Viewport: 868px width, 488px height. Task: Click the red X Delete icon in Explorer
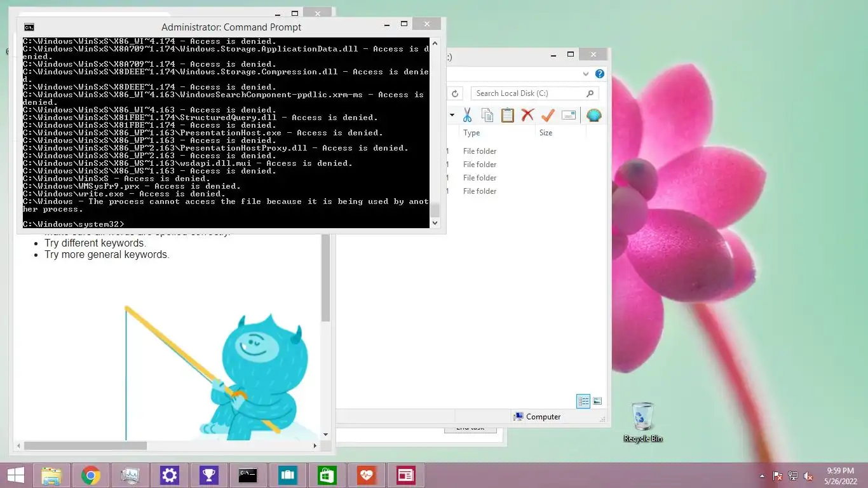coord(527,115)
